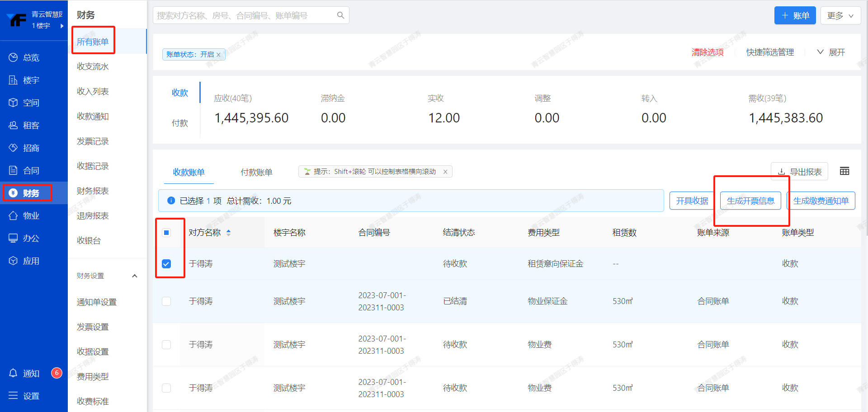Click the notification bell icon

tap(13, 373)
